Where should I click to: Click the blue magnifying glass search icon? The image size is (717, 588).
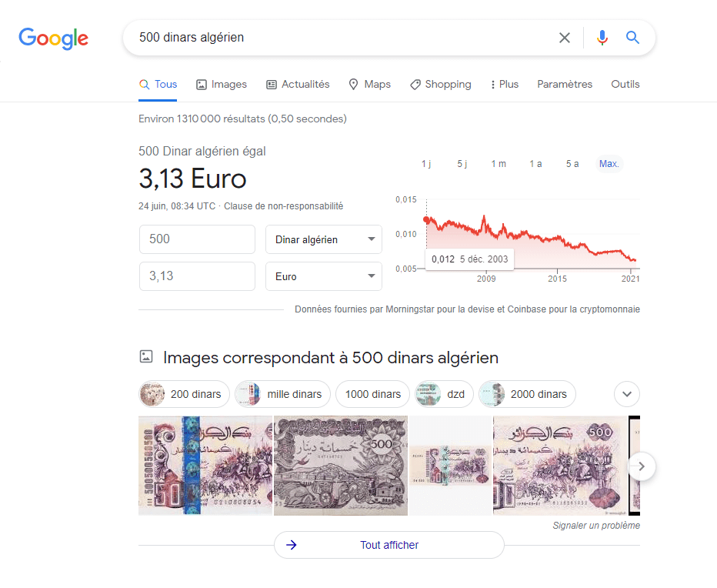pyautogui.click(x=632, y=38)
